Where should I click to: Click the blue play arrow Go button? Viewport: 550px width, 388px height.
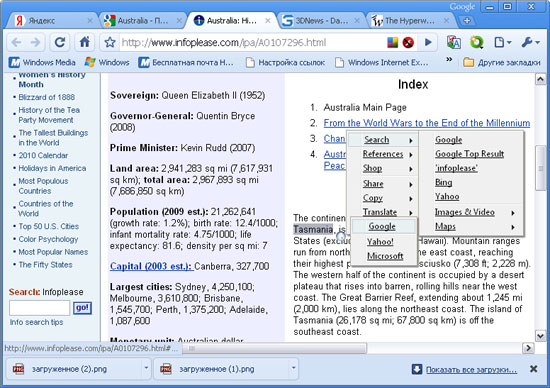point(428,42)
